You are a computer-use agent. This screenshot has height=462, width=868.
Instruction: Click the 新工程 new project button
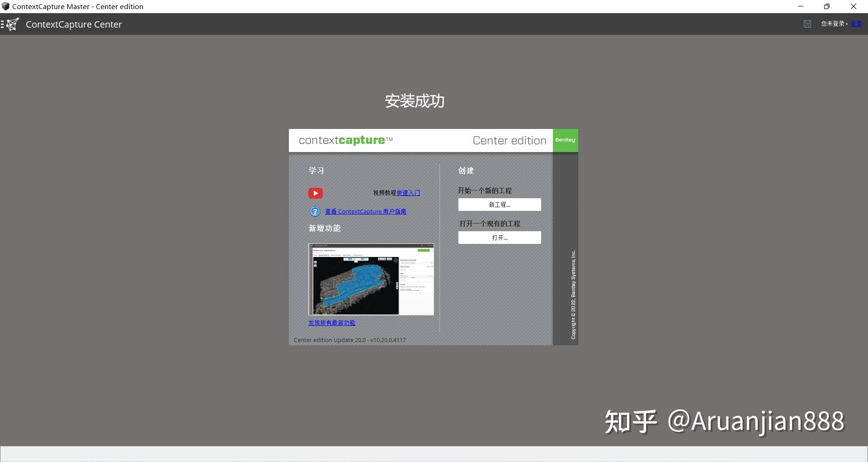click(499, 205)
